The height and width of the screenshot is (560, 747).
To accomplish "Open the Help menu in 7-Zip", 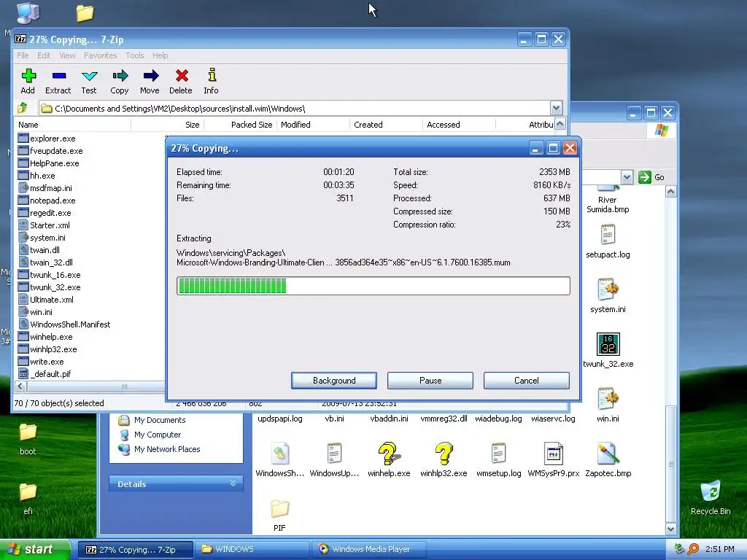I will [160, 55].
